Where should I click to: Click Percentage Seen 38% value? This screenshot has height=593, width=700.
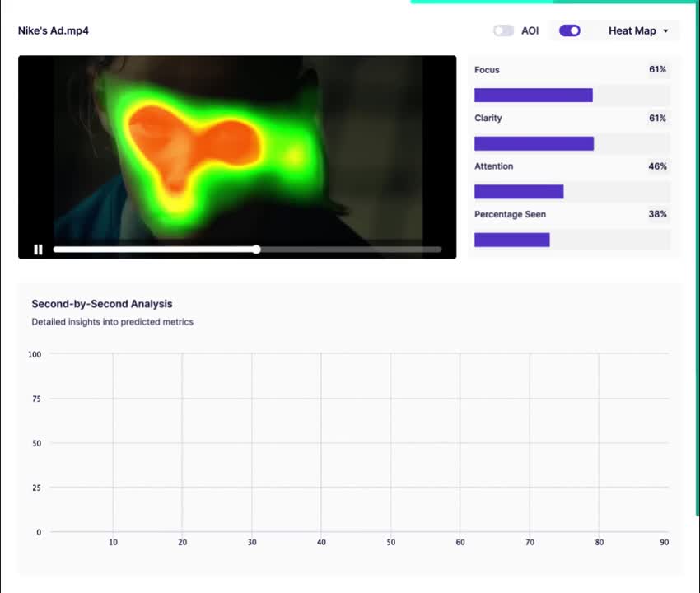657,214
